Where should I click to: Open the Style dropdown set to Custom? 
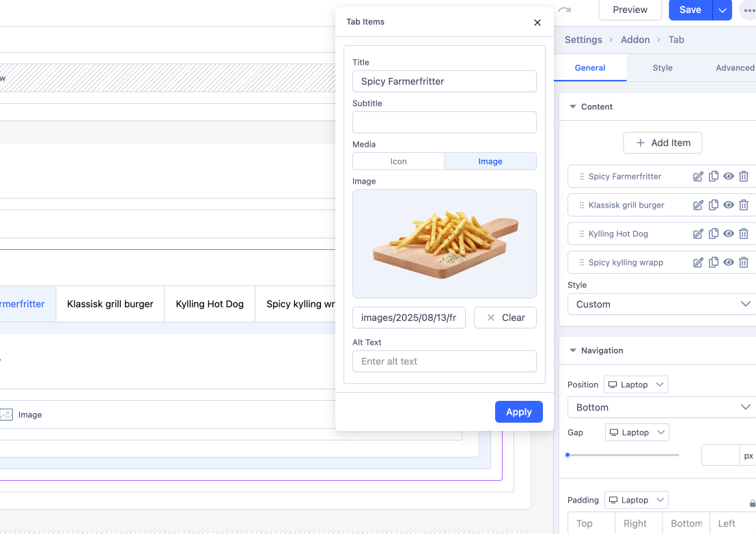click(661, 304)
